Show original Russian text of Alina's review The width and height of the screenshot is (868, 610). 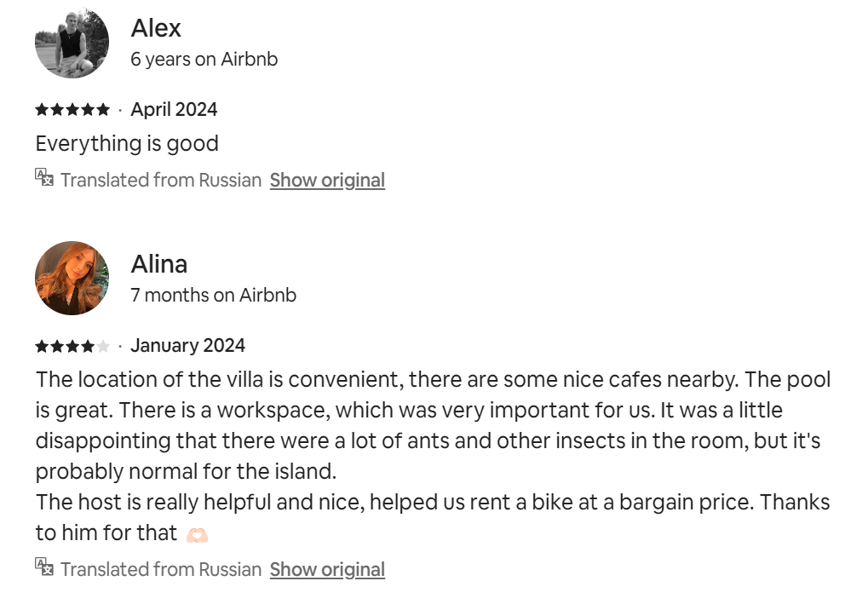pos(327,570)
